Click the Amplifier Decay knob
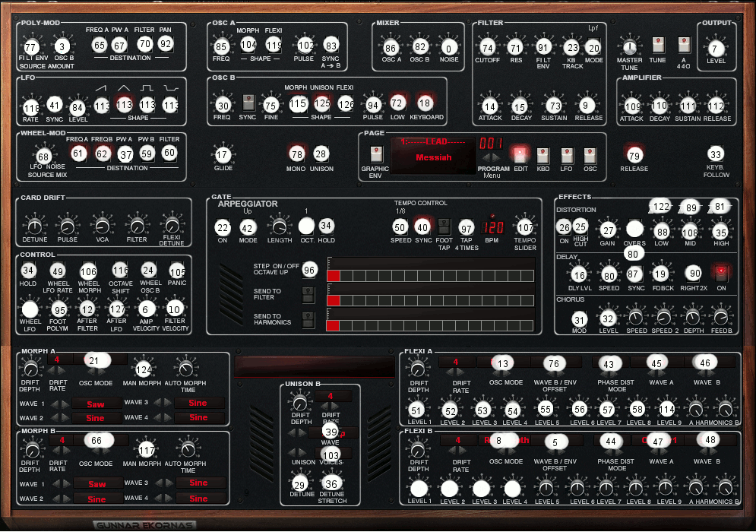 click(x=659, y=106)
